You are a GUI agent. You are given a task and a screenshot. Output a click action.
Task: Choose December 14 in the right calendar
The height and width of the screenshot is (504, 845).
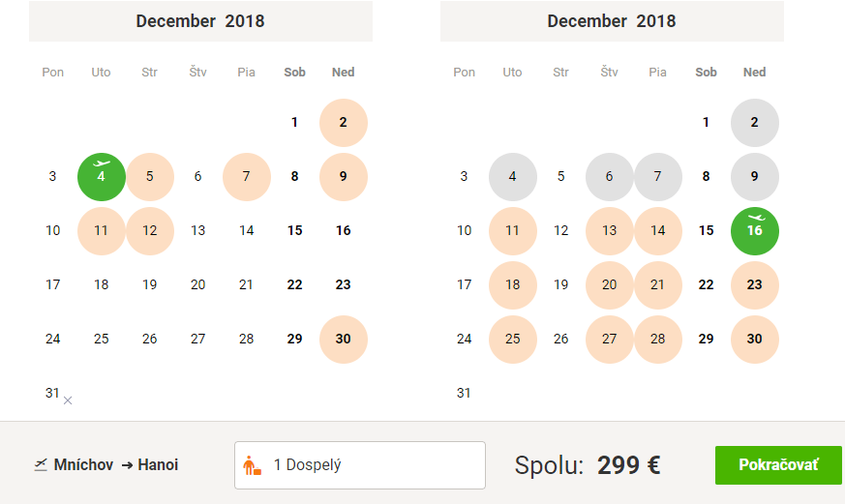[658, 231]
